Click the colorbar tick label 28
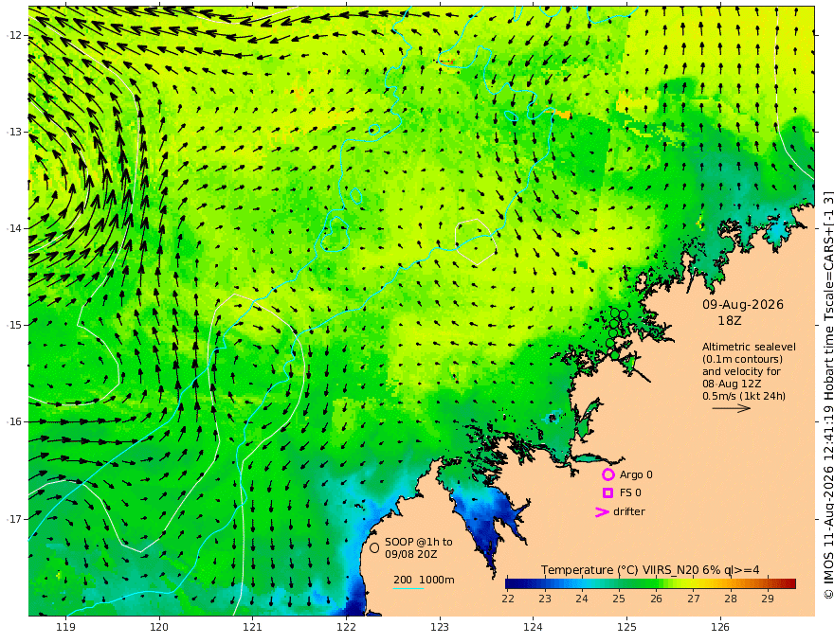Image resolution: width=834 pixels, height=644 pixels. click(731, 599)
